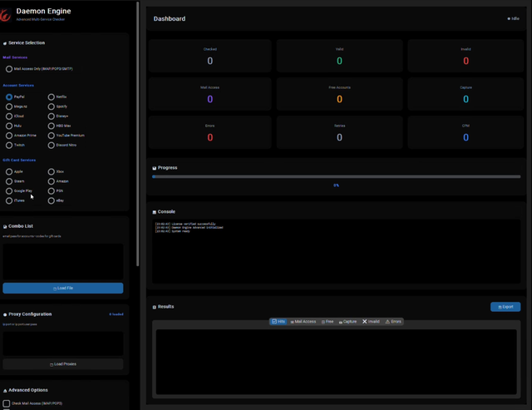Viewport: 532px width, 410px height.
Task: Select the Apple gift card option
Action: 9,172
